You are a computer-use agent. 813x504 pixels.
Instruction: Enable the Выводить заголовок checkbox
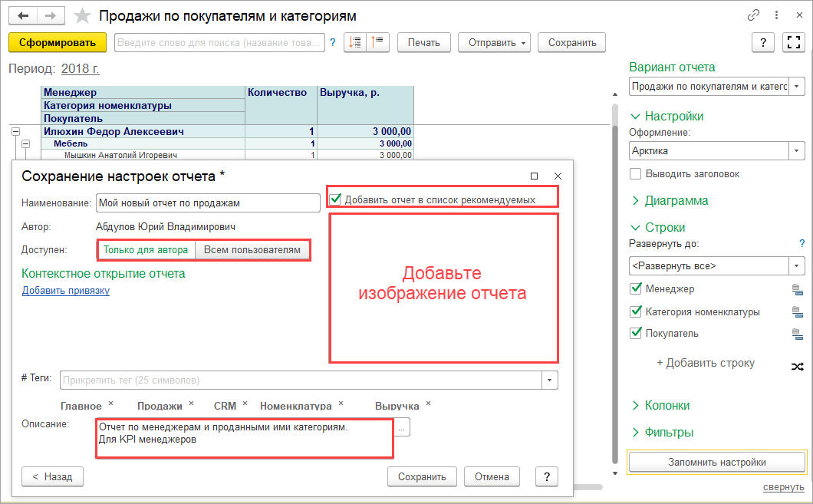point(635,173)
